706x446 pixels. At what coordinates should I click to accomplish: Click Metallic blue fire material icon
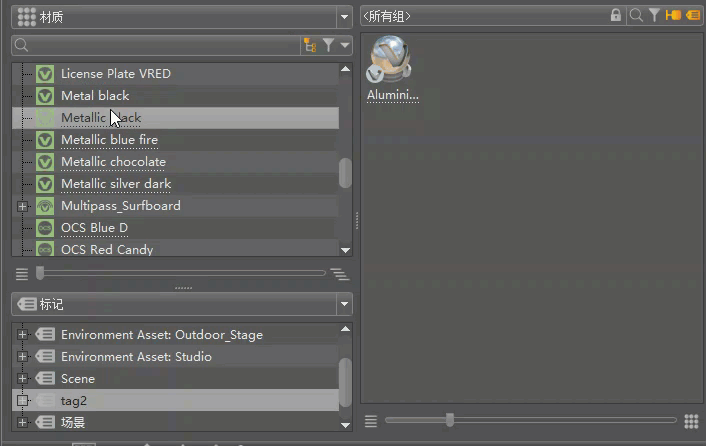(45, 140)
